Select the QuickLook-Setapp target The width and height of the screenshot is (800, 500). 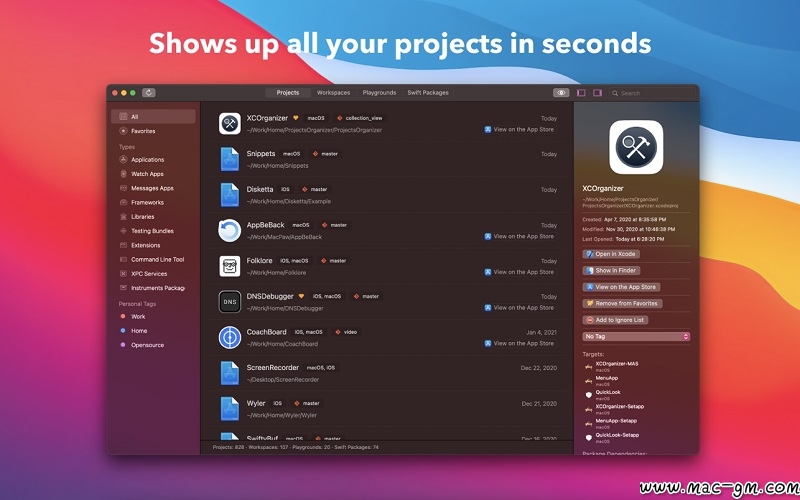point(612,438)
